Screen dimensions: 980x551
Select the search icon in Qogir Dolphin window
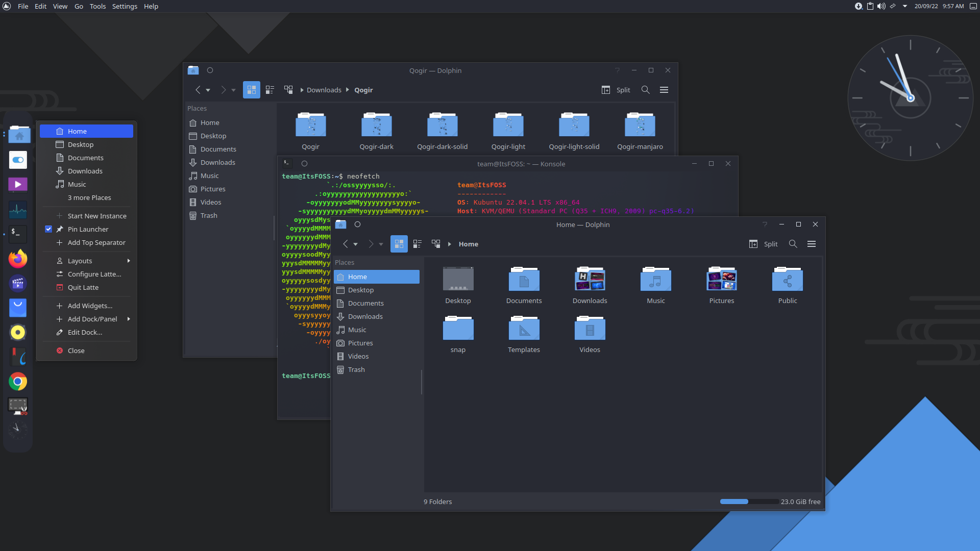click(645, 89)
